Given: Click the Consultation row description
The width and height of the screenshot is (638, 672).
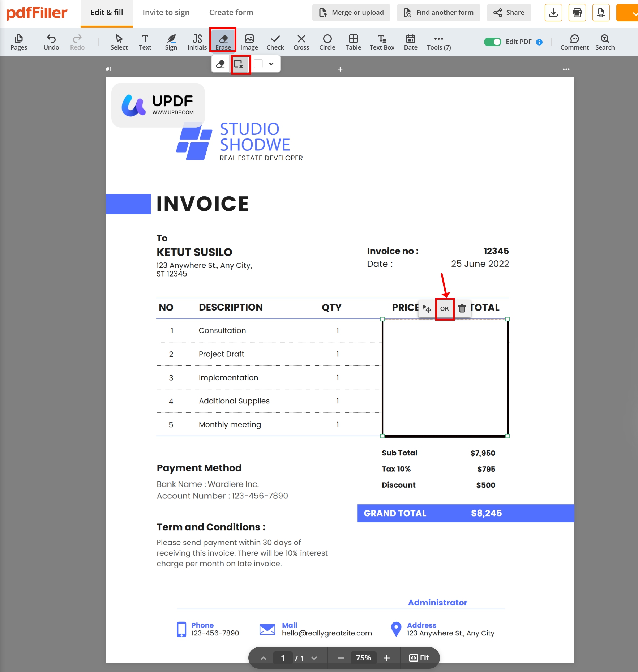Looking at the screenshot, I should [x=222, y=330].
